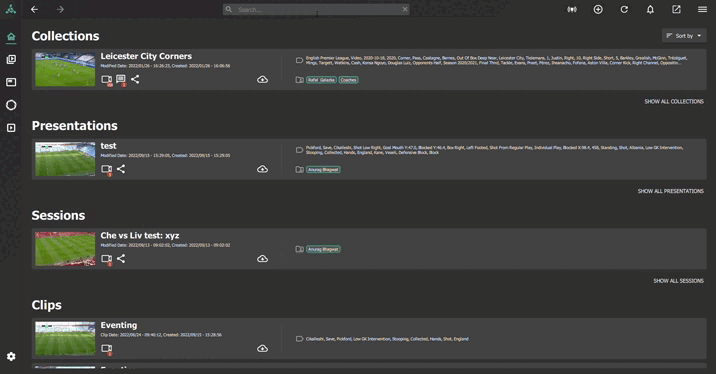
Task: Open Collections sidebar icon
Action: pos(11,59)
